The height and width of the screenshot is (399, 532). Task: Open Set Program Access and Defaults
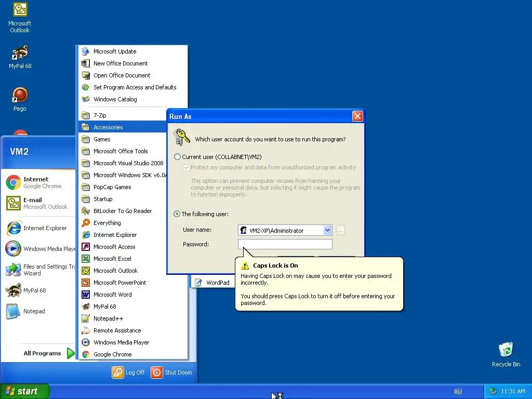pyautogui.click(x=133, y=87)
